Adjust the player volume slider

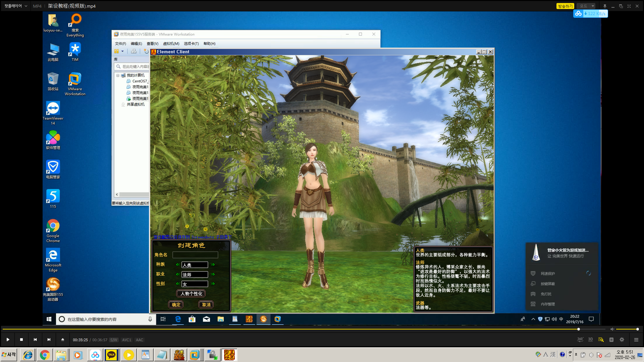click(x=627, y=329)
